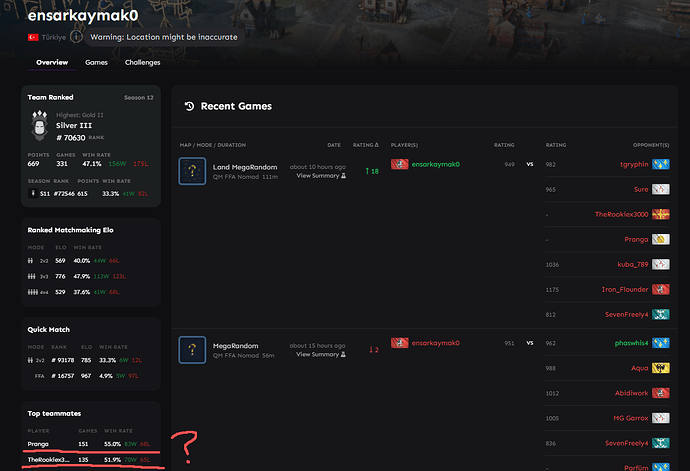Viewport: 690px width, 471px height.
Task: Click Recent Games header icon
Action: coord(187,106)
